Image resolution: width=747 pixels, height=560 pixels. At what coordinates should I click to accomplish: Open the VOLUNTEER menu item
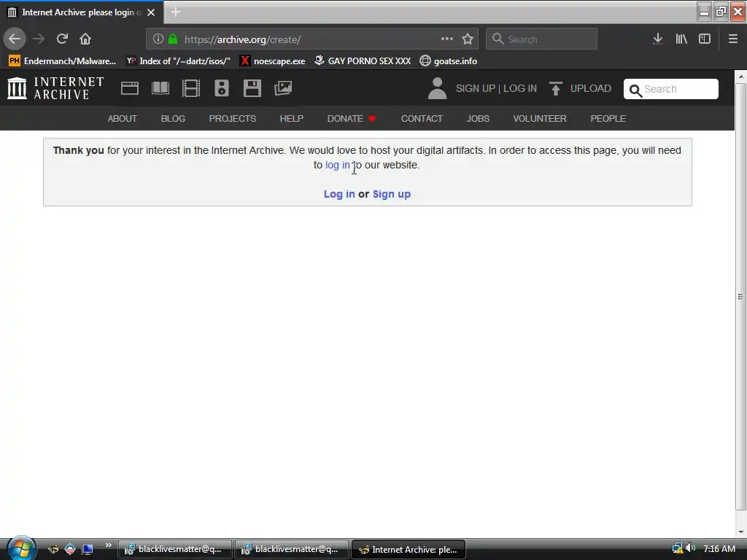pyautogui.click(x=540, y=119)
